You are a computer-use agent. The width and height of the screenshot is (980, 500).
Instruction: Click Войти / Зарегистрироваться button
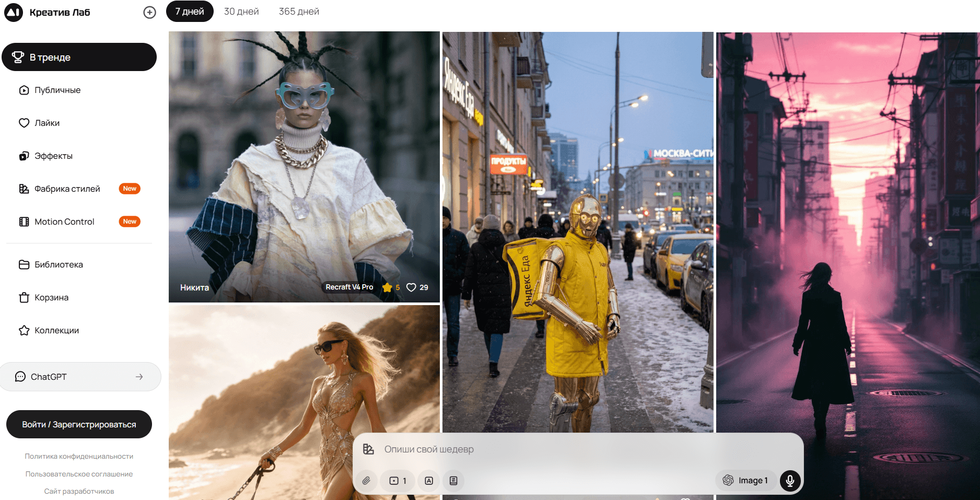tap(79, 424)
